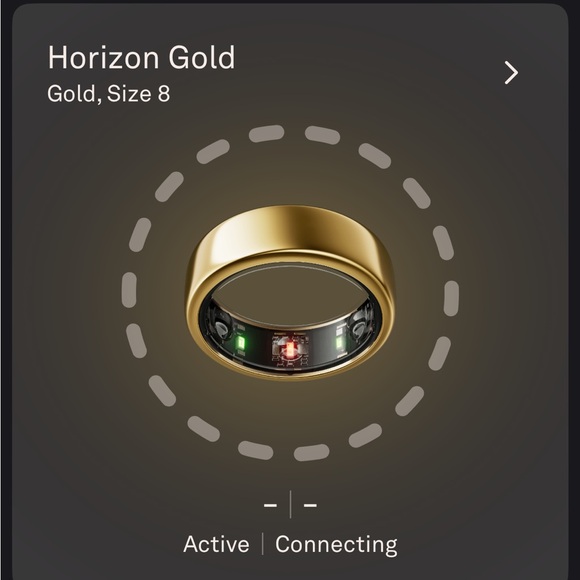Image resolution: width=580 pixels, height=580 pixels.
Task: Click vertical divider between Active and Connecting
Action: [263, 544]
